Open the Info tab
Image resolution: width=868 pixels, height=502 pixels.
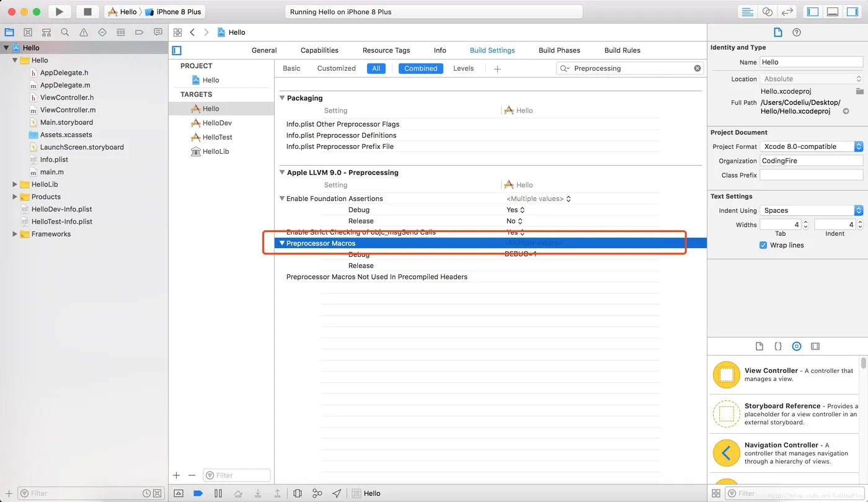click(440, 50)
